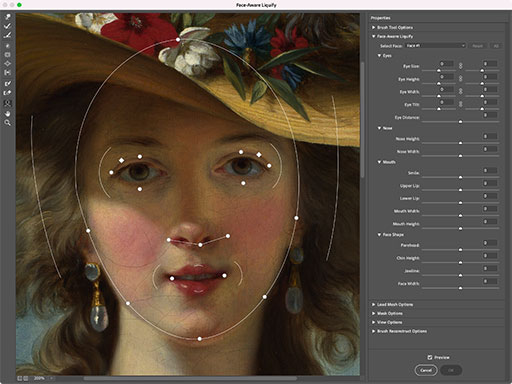Click the Chin Height value field

[x=490, y=256]
